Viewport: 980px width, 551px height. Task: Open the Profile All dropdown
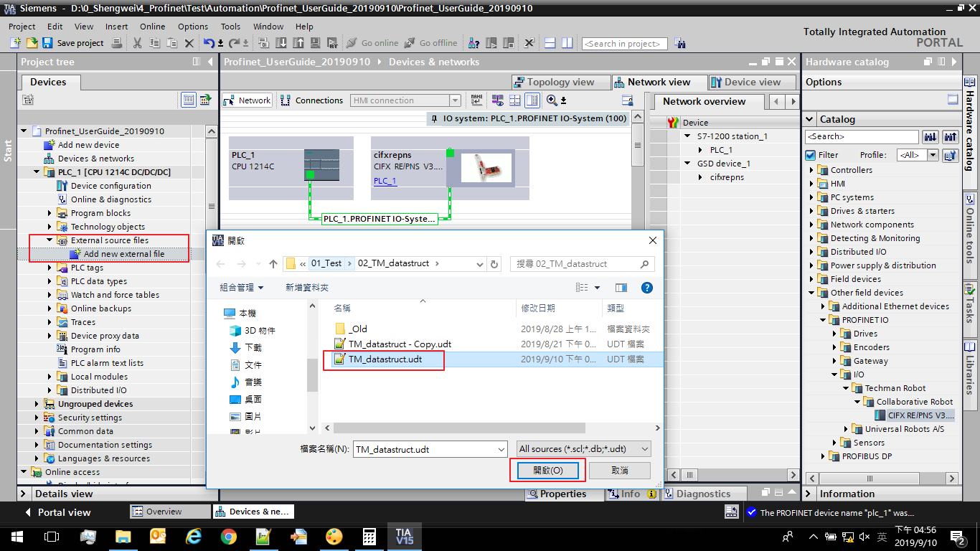coord(933,155)
